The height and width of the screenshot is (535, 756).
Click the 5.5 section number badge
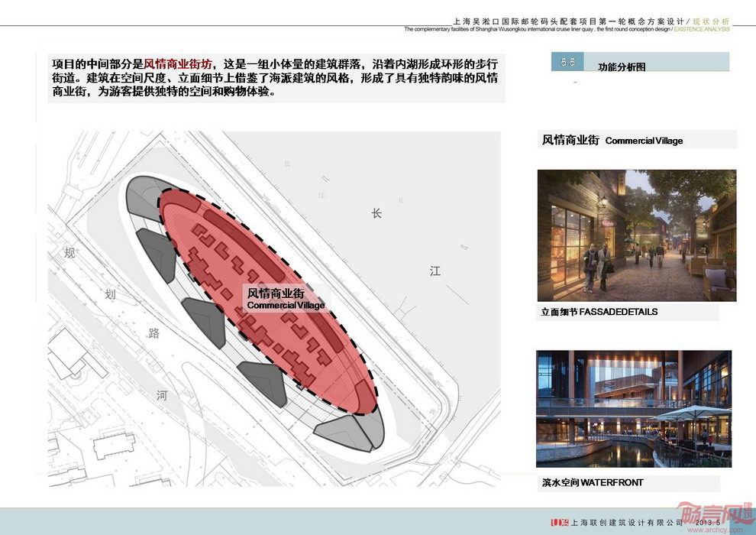click(x=567, y=62)
